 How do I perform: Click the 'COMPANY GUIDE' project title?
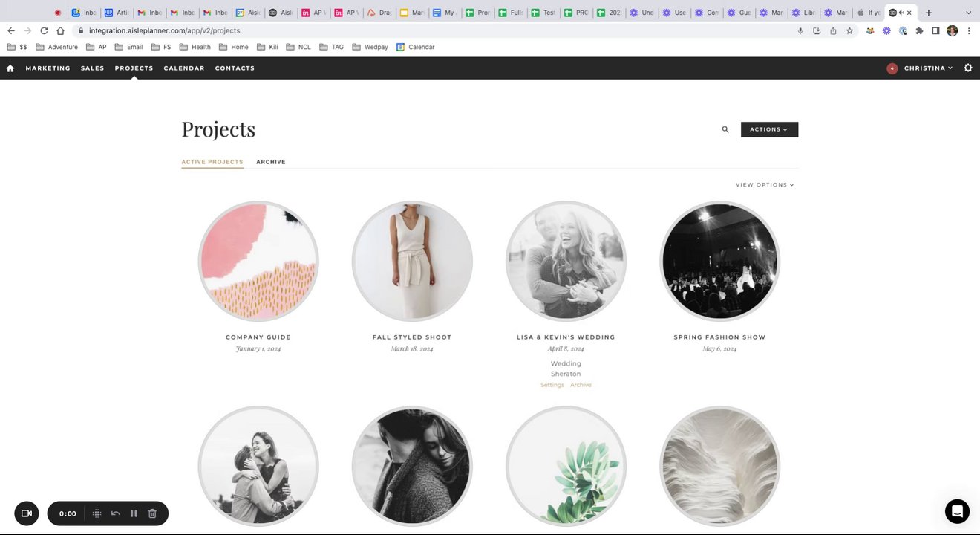click(x=258, y=337)
